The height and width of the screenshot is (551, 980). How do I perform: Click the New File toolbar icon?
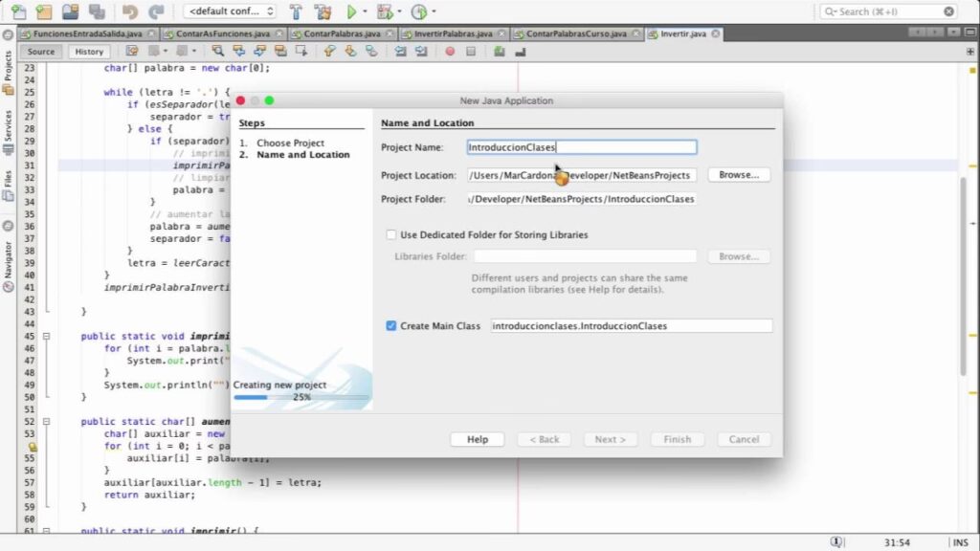coord(17,12)
